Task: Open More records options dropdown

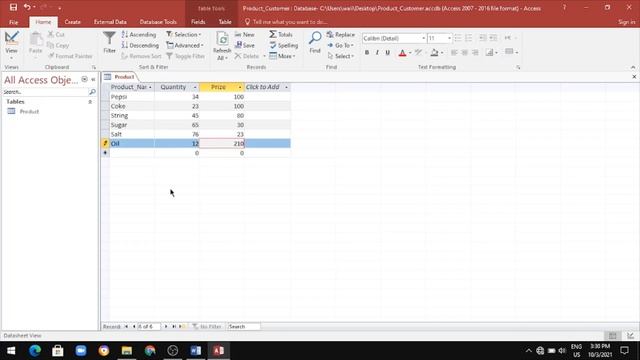Action: click(x=282, y=56)
